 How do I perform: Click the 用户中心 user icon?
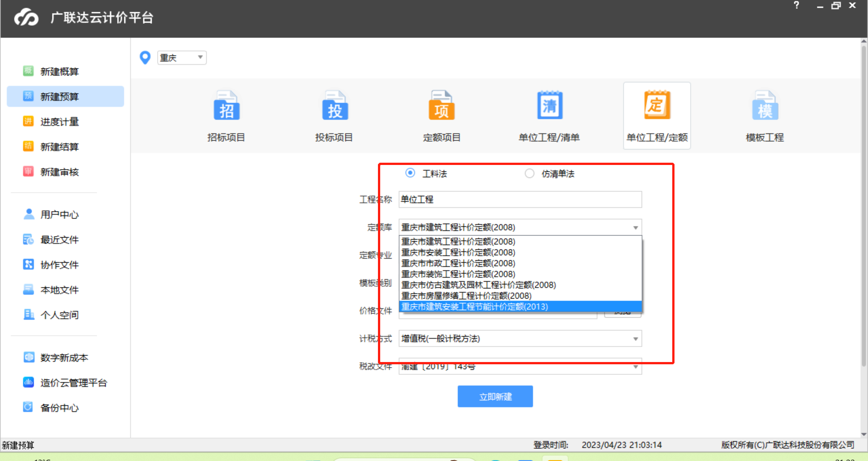point(28,214)
